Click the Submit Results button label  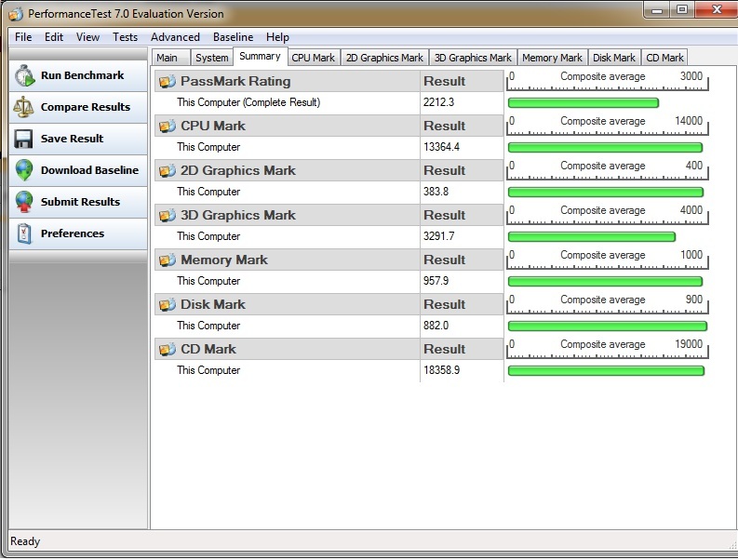(x=80, y=202)
